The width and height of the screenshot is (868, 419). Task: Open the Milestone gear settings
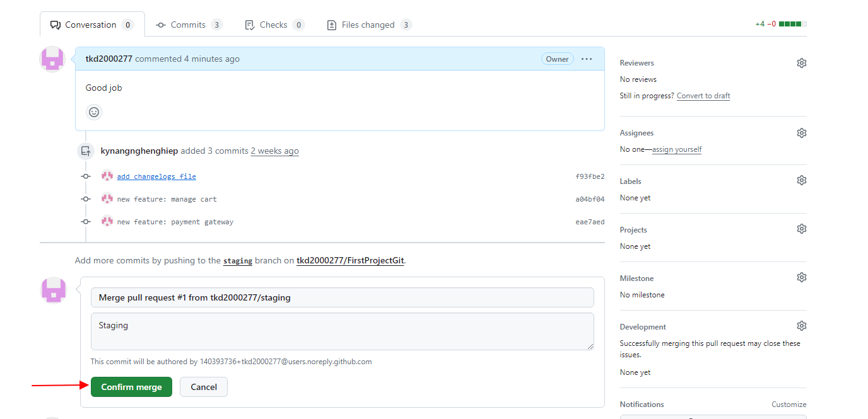click(x=801, y=277)
